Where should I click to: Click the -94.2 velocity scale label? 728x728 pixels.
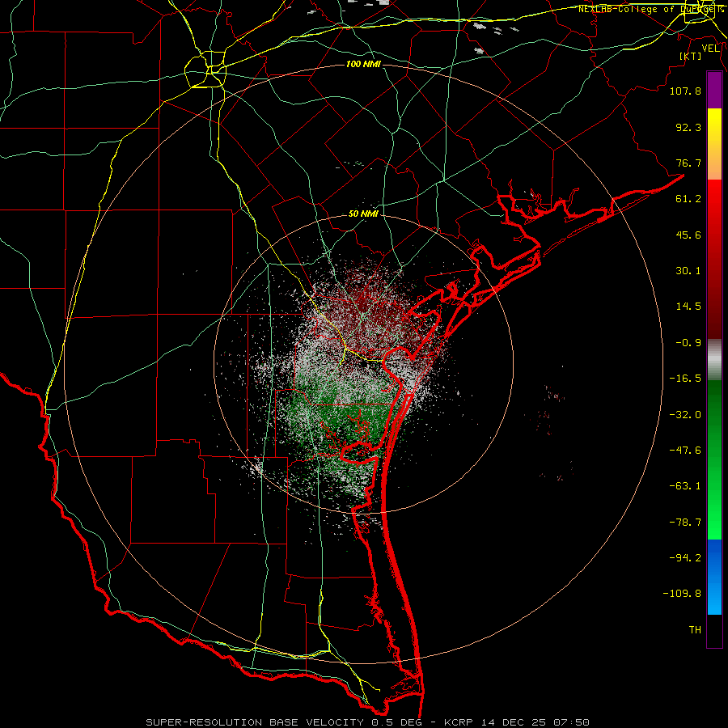pyautogui.click(x=685, y=557)
